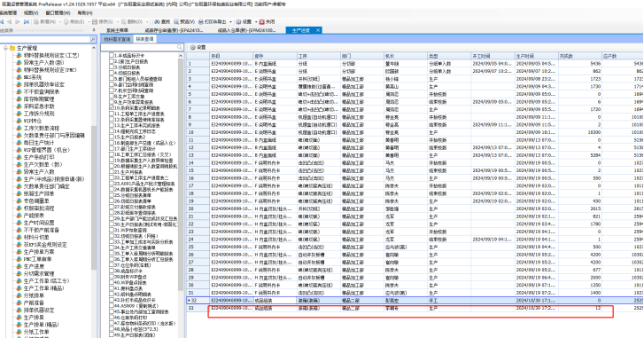Click the icon beside 产能报表
This screenshot has width=644, height=338.
(x=19, y=216)
